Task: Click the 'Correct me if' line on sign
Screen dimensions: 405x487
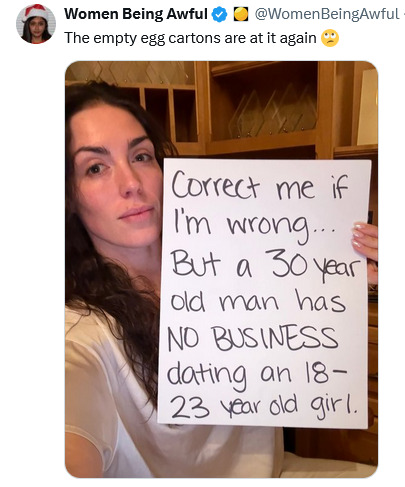Action: click(260, 186)
